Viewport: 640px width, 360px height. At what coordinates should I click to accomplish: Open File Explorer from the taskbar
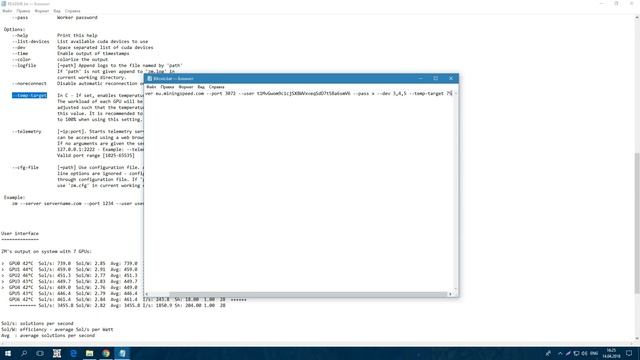89,353
